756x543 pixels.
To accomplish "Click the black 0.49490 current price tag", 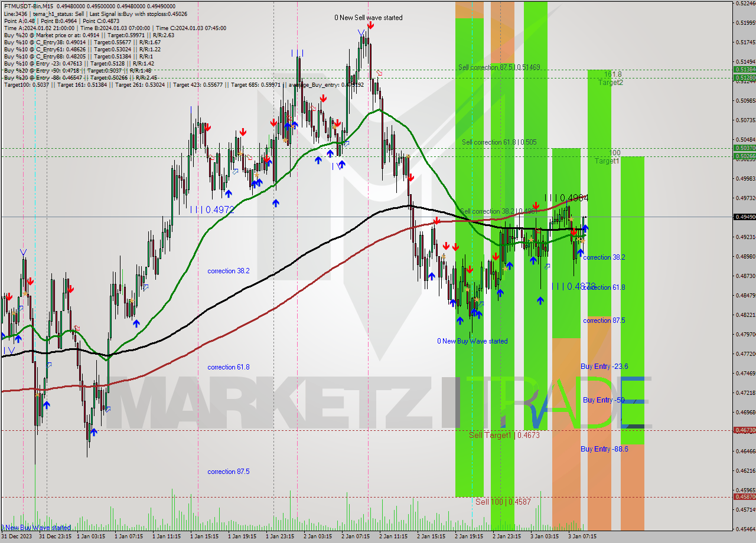I will point(744,217).
